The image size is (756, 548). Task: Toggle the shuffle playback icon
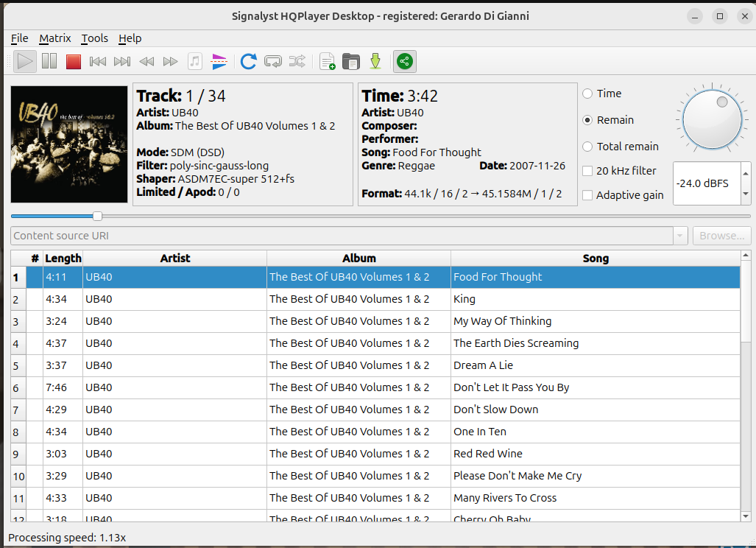pyautogui.click(x=297, y=62)
